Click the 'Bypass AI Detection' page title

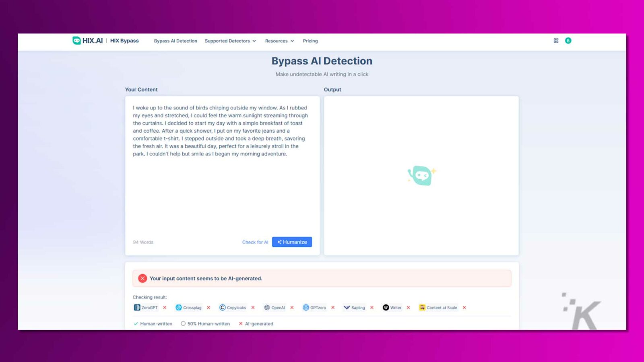click(x=322, y=61)
